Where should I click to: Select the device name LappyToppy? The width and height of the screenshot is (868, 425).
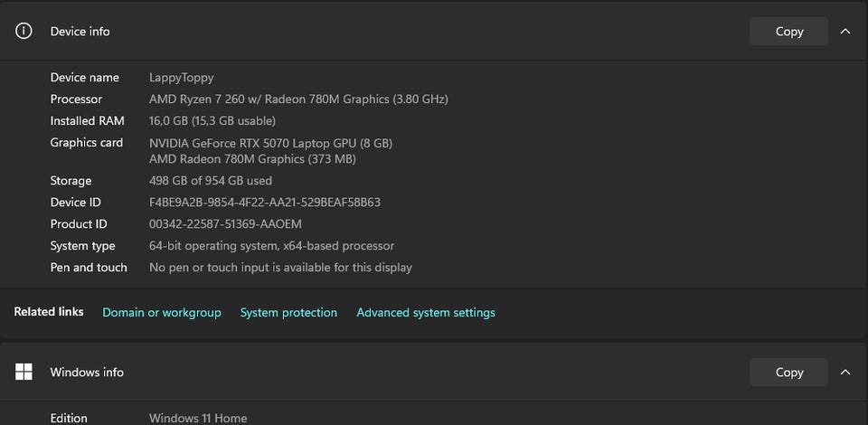182,78
